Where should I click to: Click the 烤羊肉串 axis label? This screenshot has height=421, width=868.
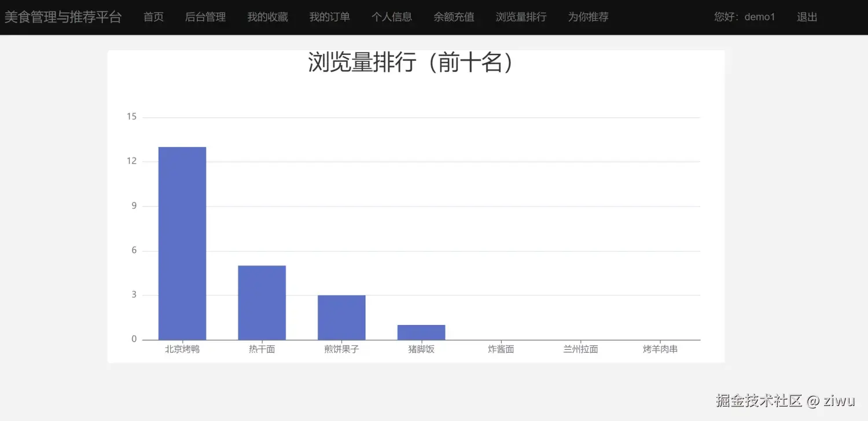(660, 349)
